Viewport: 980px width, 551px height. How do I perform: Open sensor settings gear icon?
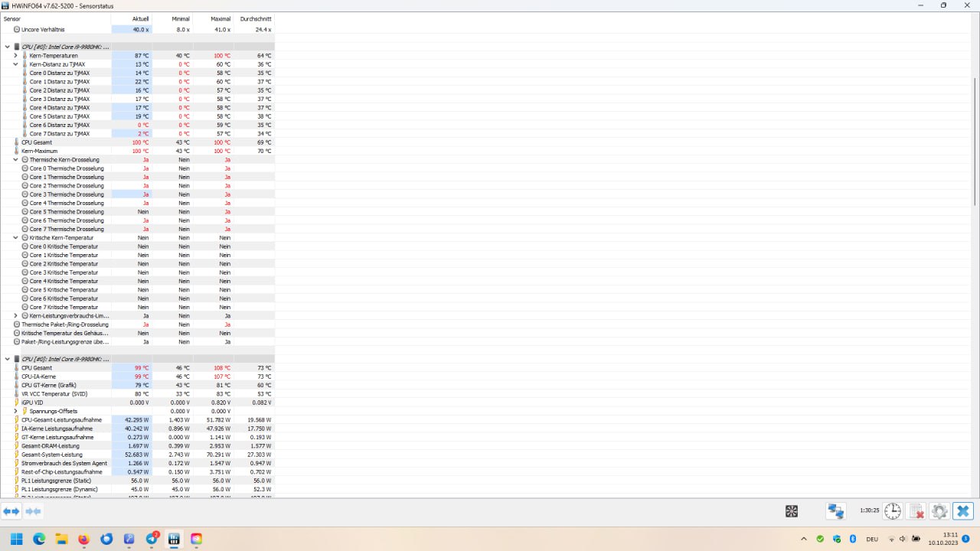coord(939,511)
